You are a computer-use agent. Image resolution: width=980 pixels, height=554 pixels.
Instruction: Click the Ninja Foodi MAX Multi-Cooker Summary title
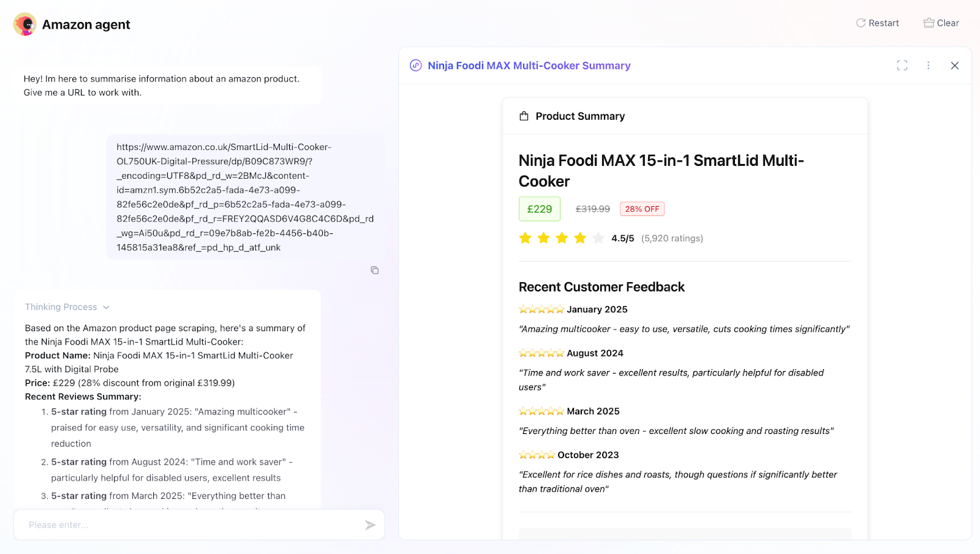click(x=529, y=66)
